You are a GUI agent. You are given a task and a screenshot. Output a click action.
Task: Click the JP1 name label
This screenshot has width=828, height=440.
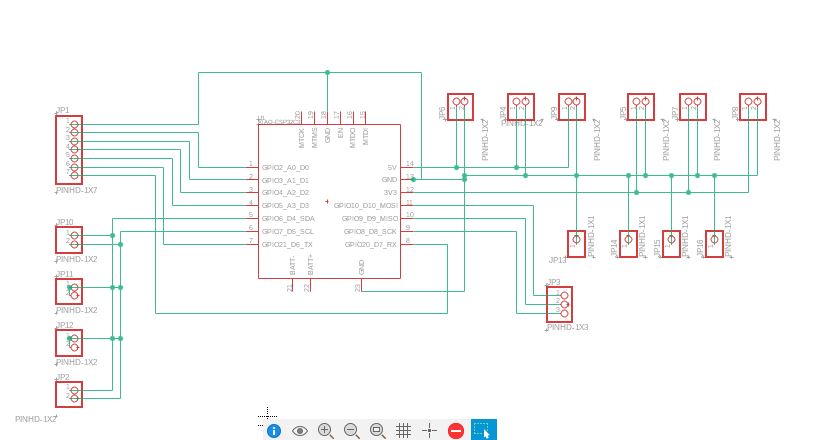point(63,110)
